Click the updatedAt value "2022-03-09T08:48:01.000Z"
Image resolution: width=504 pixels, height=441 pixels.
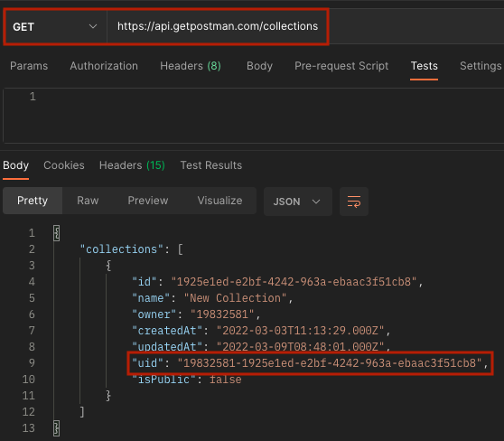[x=300, y=347]
